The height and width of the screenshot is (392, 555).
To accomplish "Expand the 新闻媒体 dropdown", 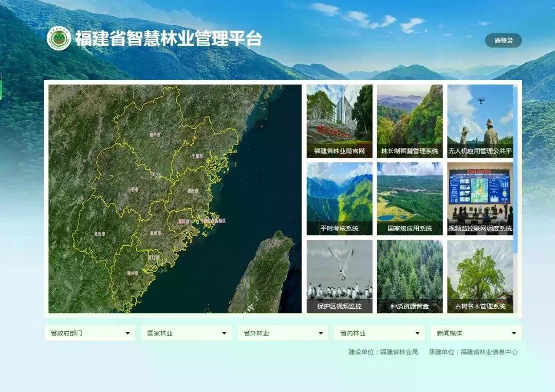I will [476, 333].
